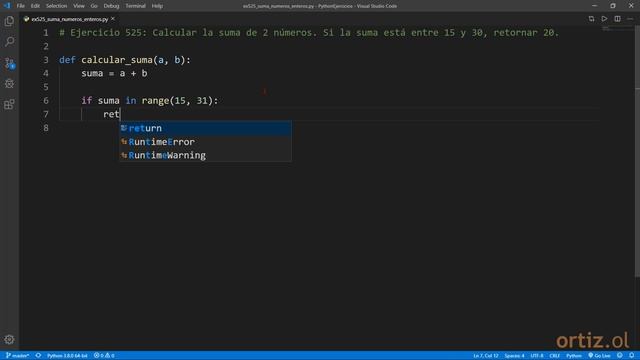Click the master branch status item

click(18, 356)
